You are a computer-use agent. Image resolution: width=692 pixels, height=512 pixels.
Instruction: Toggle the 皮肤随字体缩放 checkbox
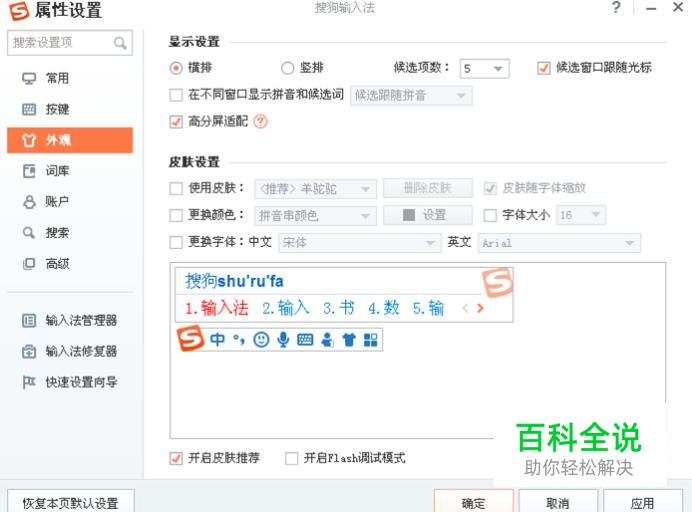pos(490,188)
